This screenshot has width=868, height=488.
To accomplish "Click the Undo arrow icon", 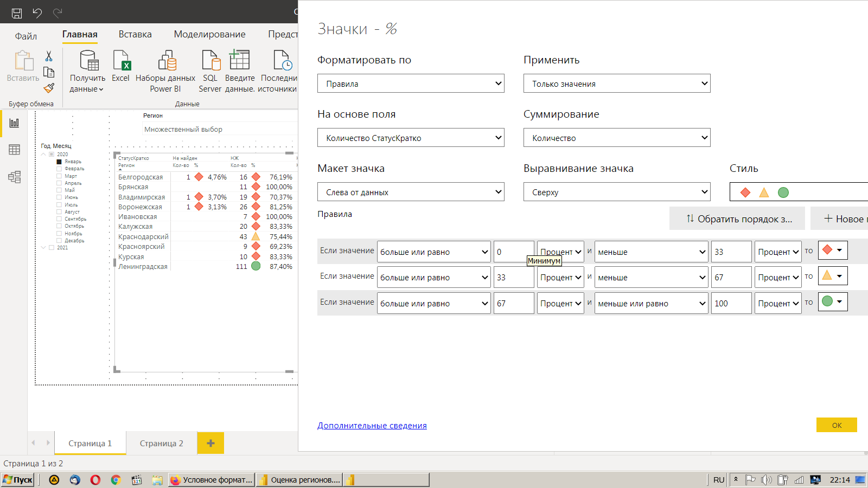I will point(37,12).
